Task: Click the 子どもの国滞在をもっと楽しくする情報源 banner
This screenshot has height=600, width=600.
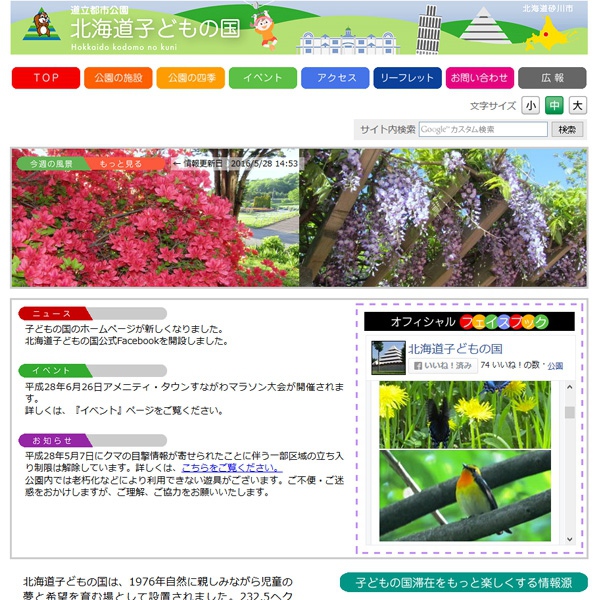Action: click(x=463, y=582)
